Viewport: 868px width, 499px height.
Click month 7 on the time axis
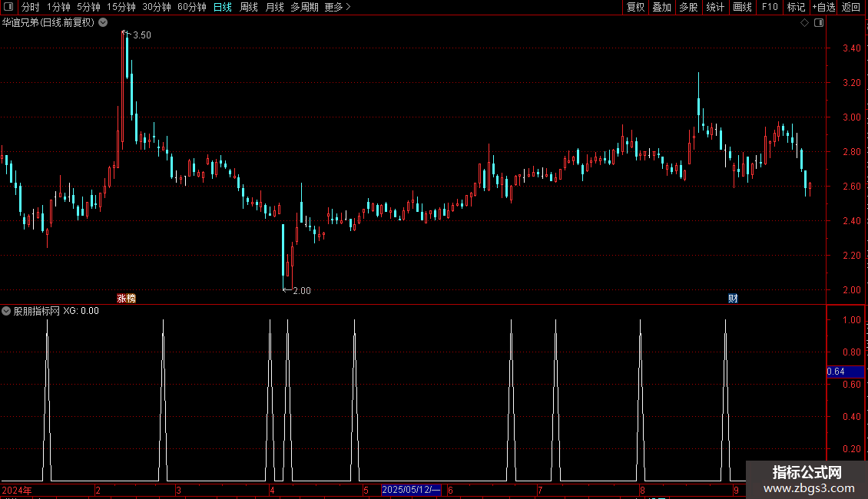tap(540, 490)
